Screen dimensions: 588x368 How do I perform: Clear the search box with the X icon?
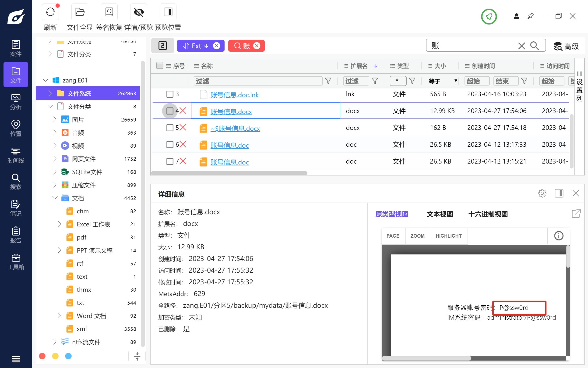click(521, 46)
